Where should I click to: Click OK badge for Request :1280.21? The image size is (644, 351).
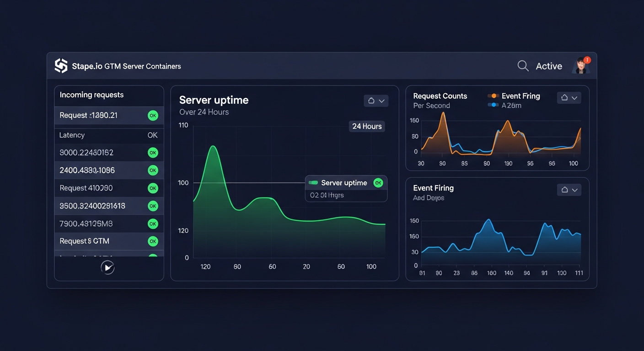coord(153,116)
